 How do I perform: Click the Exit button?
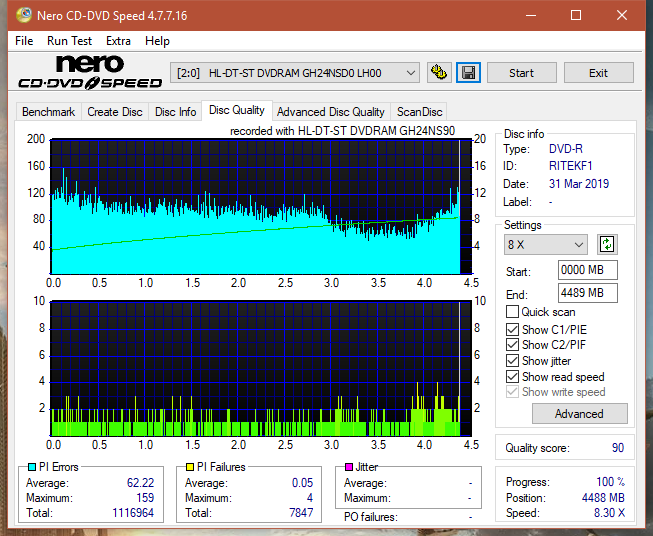point(598,73)
